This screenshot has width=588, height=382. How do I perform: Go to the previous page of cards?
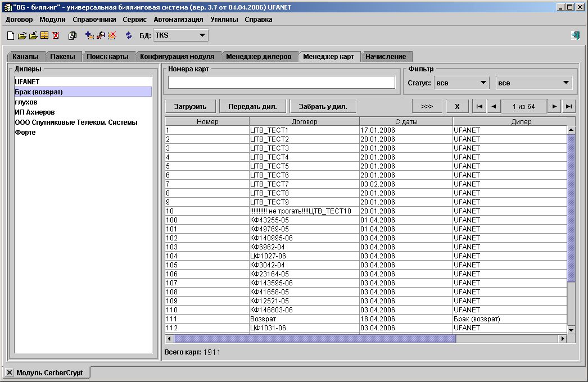tap(493, 106)
